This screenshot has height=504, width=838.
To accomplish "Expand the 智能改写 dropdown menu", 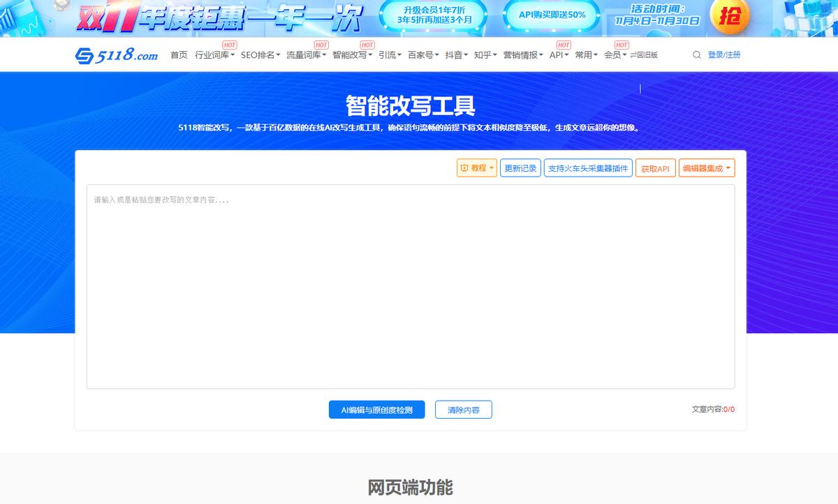I will click(x=349, y=54).
